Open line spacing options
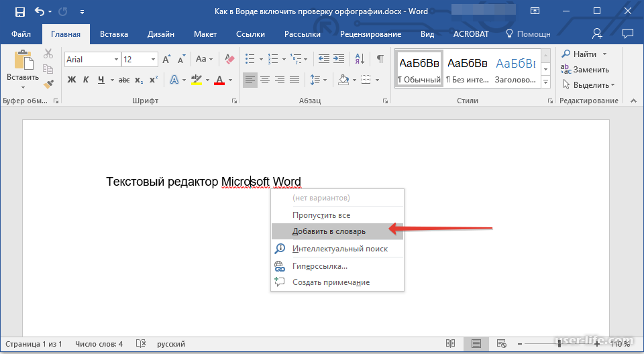Image resolution: width=644 pixels, height=354 pixels. point(318,80)
